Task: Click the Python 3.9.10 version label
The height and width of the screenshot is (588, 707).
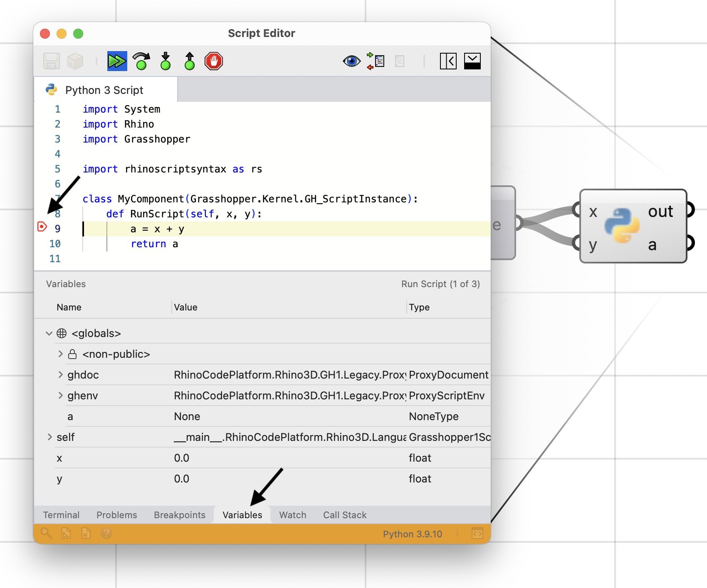Action: point(413,534)
